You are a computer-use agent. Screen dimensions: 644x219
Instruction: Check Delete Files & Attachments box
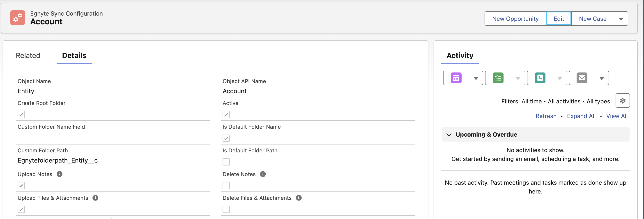pyautogui.click(x=226, y=210)
